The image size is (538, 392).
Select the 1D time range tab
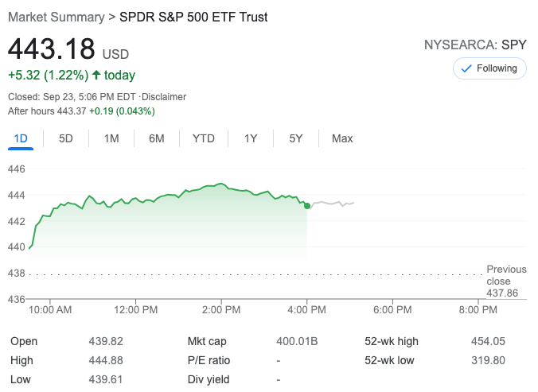coord(21,138)
